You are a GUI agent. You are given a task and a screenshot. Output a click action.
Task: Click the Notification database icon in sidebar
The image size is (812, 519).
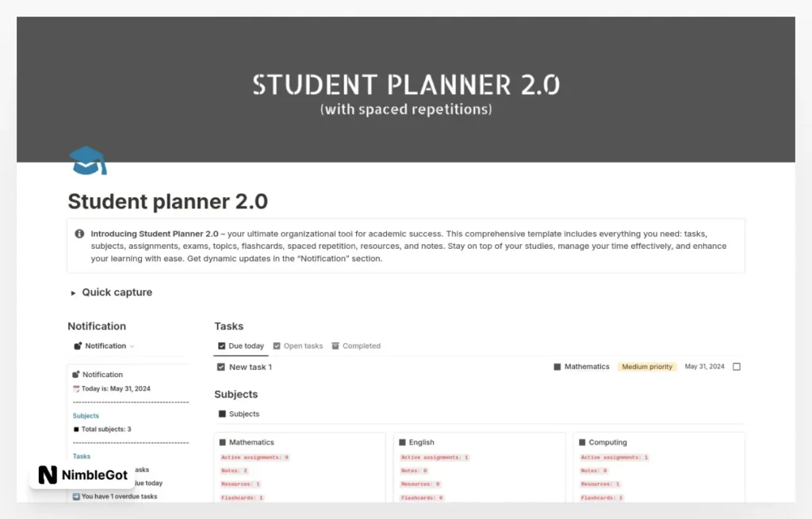click(x=78, y=346)
